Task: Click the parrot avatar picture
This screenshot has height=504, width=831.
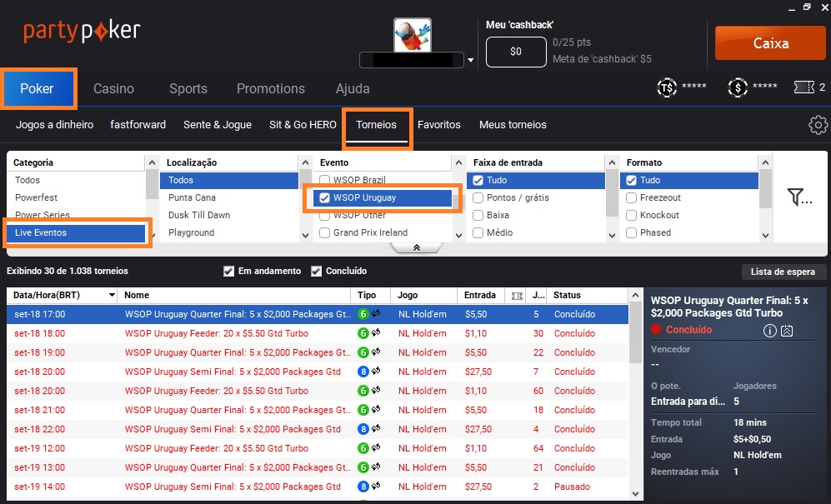Action: click(x=413, y=35)
